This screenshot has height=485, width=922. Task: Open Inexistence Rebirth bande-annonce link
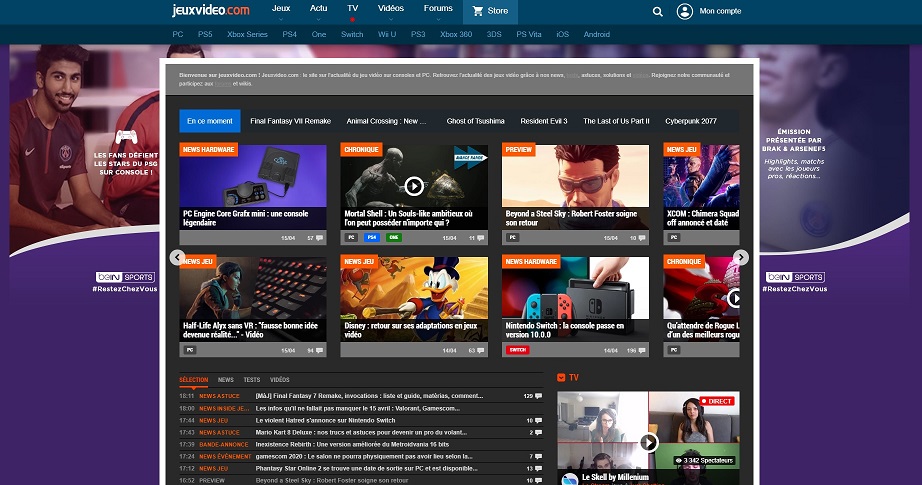pyautogui.click(x=352, y=444)
